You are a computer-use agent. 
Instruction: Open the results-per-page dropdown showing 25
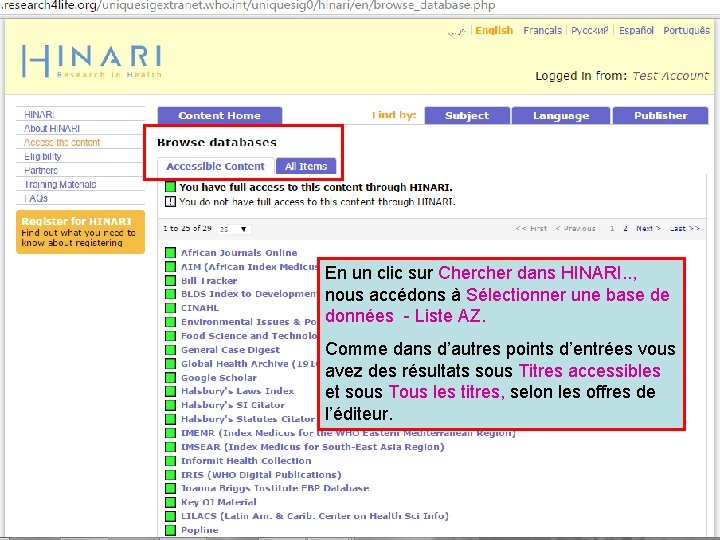234,229
